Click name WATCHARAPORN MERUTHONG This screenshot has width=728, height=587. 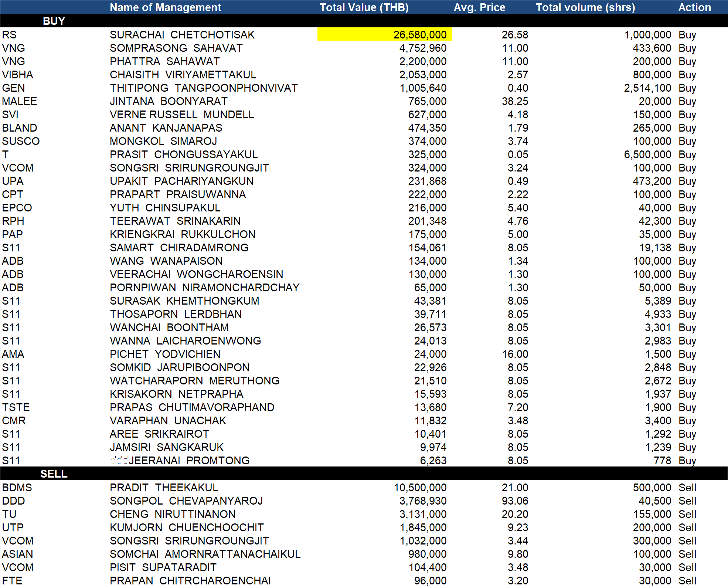(195, 381)
